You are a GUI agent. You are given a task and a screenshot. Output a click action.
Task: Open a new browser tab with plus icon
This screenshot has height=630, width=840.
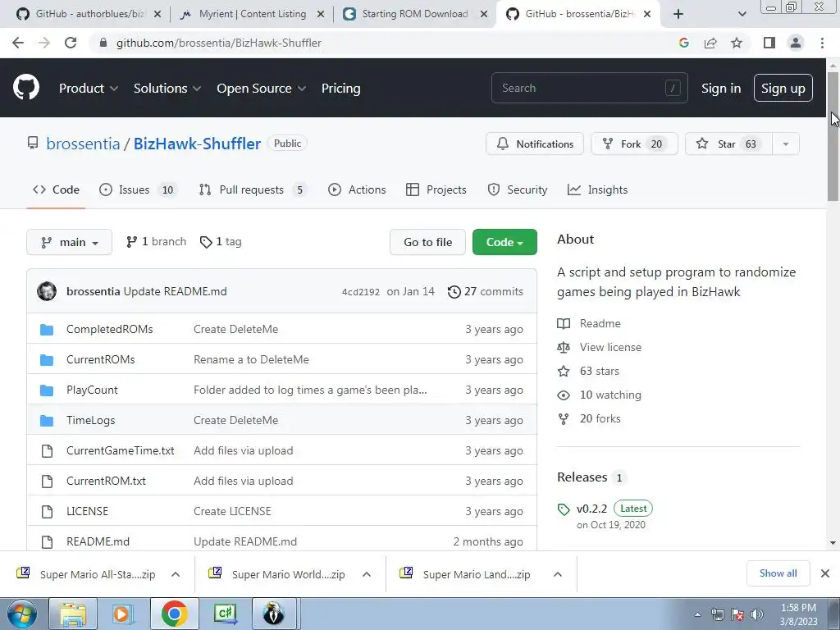pyautogui.click(x=678, y=14)
